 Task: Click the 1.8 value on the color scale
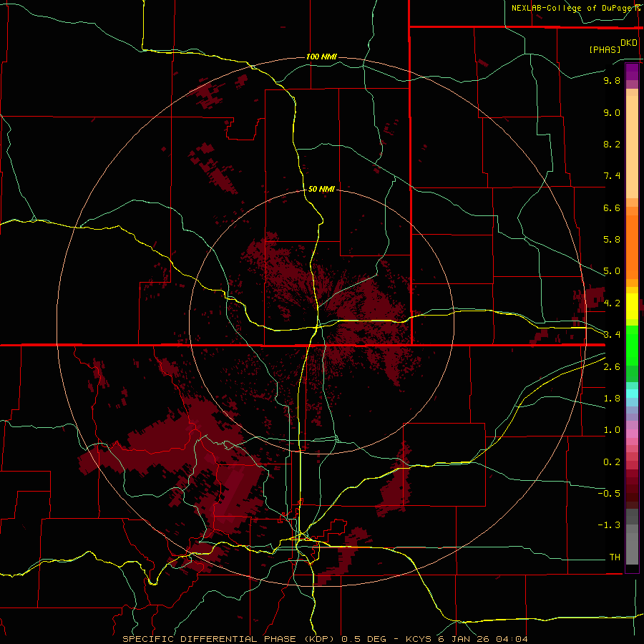(x=612, y=399)
